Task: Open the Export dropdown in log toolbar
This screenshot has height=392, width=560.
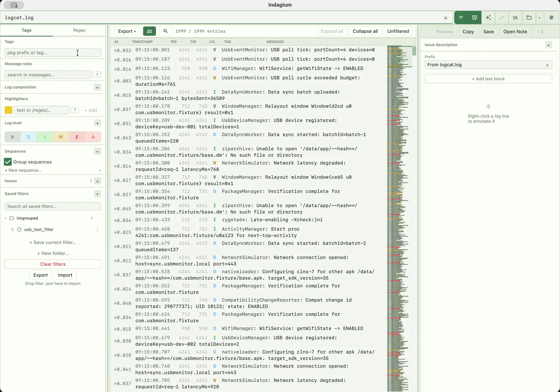Action: (x=127, y=31)
